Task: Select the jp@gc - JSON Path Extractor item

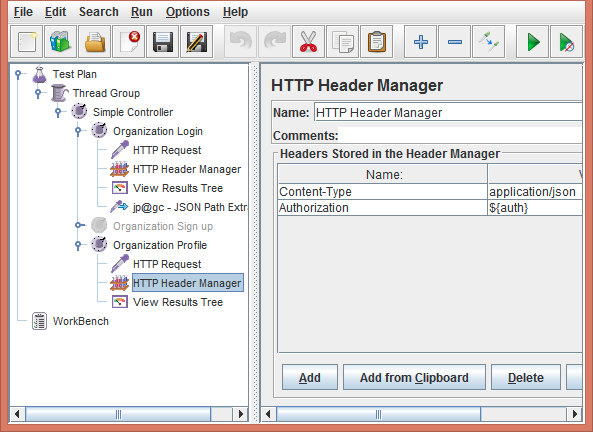Action: pos(190,207)
